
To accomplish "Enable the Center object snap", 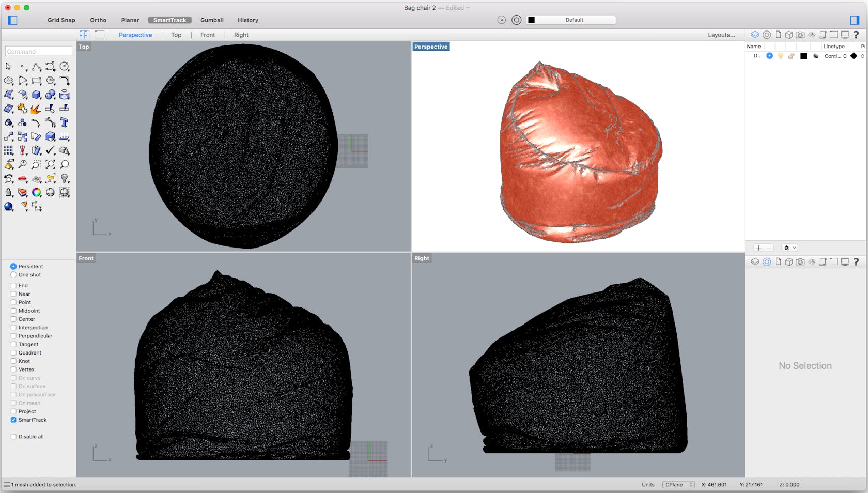I will 13,319.
